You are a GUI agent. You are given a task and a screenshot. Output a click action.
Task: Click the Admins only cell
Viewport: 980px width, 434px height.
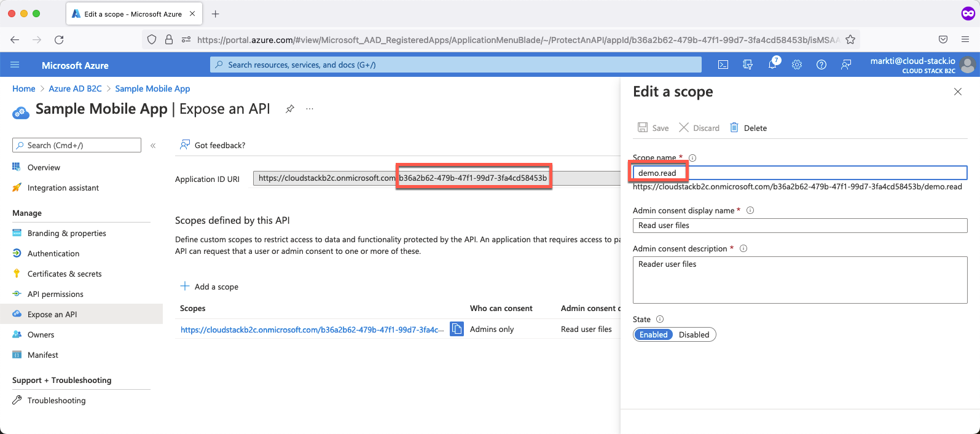[x=492, y=329]
